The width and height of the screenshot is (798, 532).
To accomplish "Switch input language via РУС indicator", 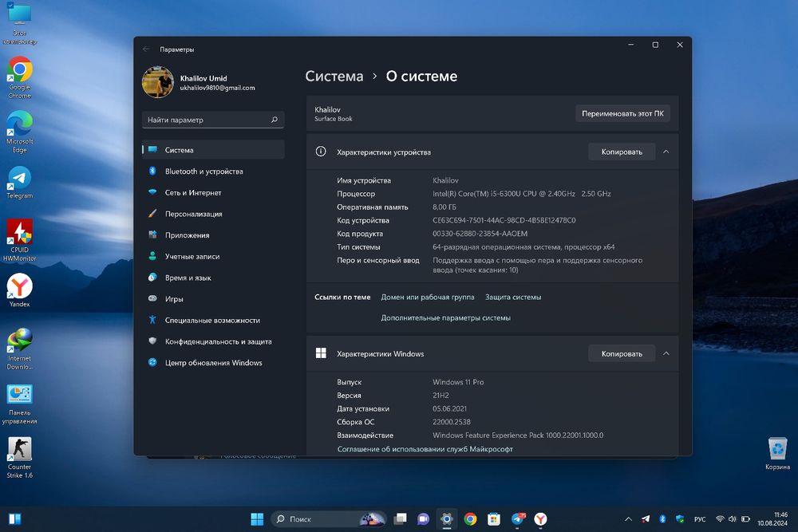I will click(700, 519).
